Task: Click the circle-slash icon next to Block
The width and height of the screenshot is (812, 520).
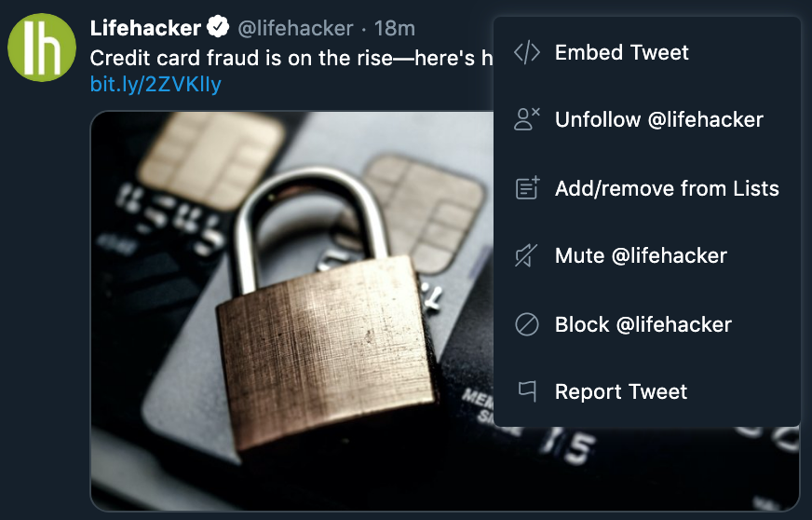Action: point(527,324)
